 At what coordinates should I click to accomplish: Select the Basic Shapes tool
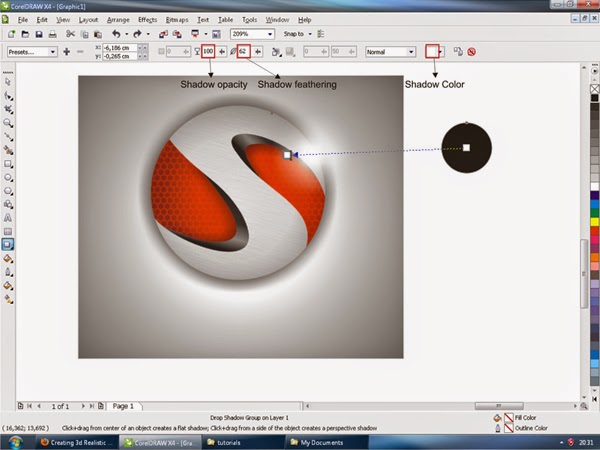click(x=8, y=204)
